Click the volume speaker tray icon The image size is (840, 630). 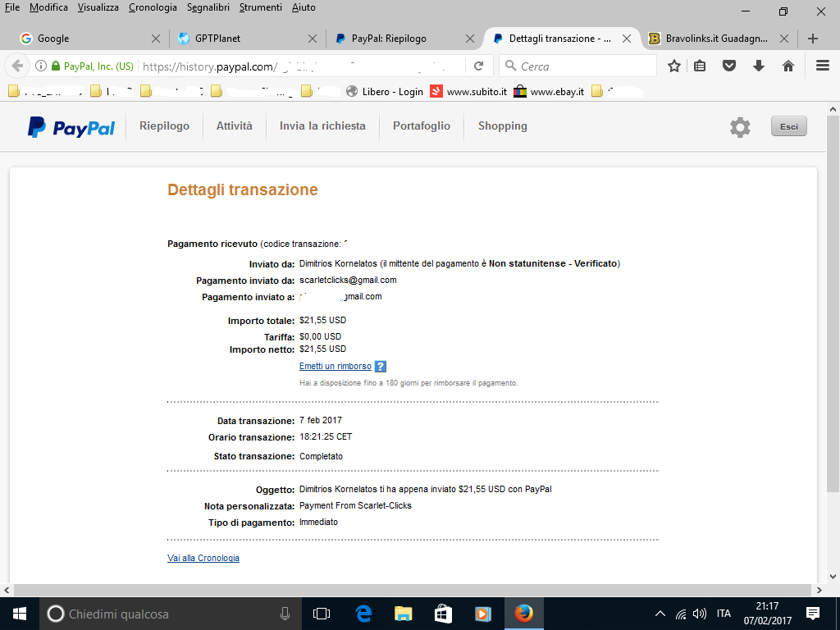(699, 614)
